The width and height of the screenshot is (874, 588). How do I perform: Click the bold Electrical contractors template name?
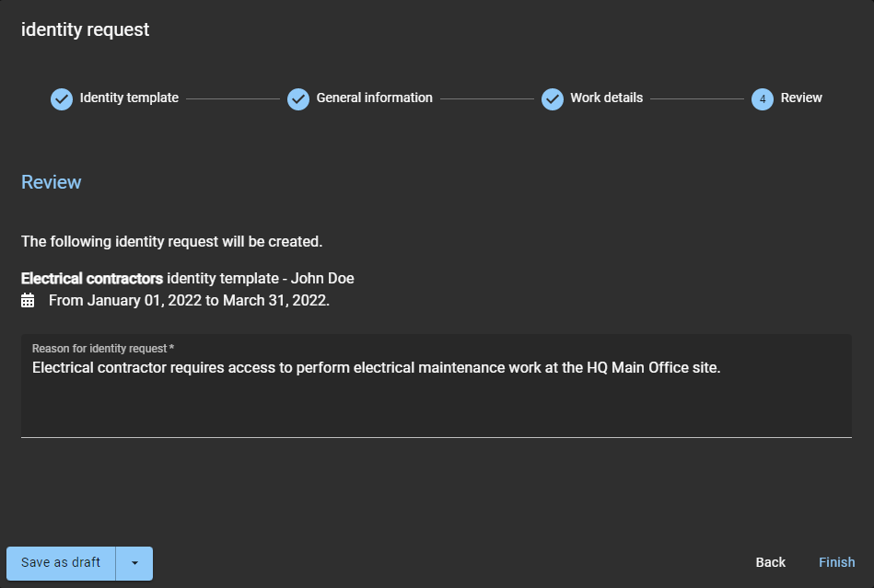point(92,278)
